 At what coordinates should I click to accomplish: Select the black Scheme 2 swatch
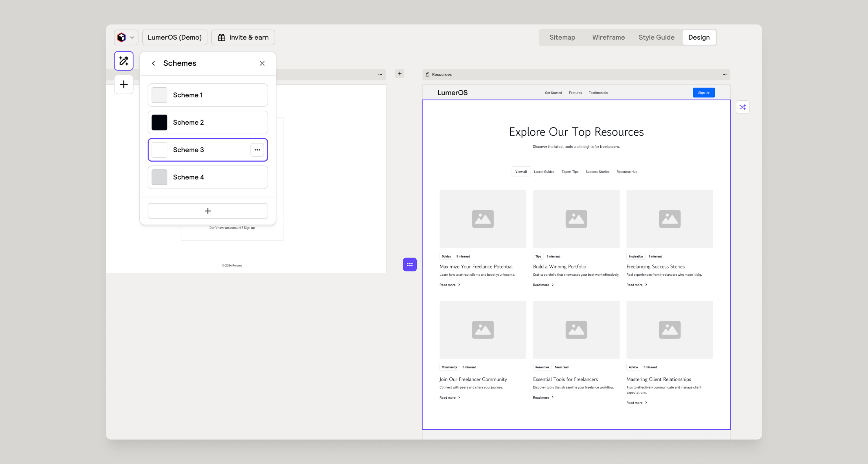[159, 122]
